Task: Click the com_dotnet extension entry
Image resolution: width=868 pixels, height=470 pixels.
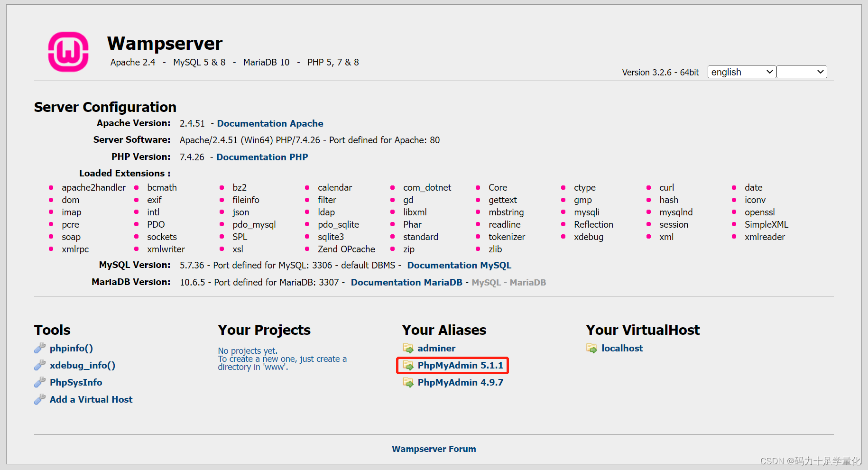Action: click(x=427, y=187)
